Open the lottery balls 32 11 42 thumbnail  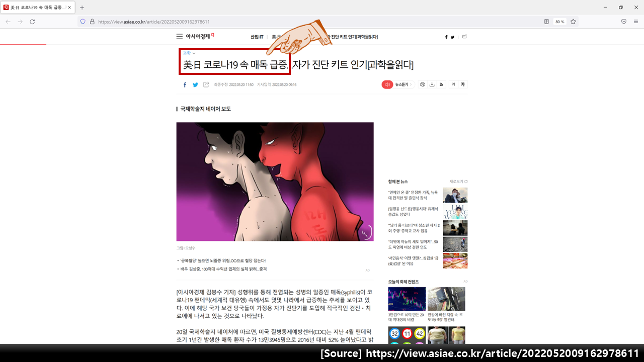click(x=407, y=335)
